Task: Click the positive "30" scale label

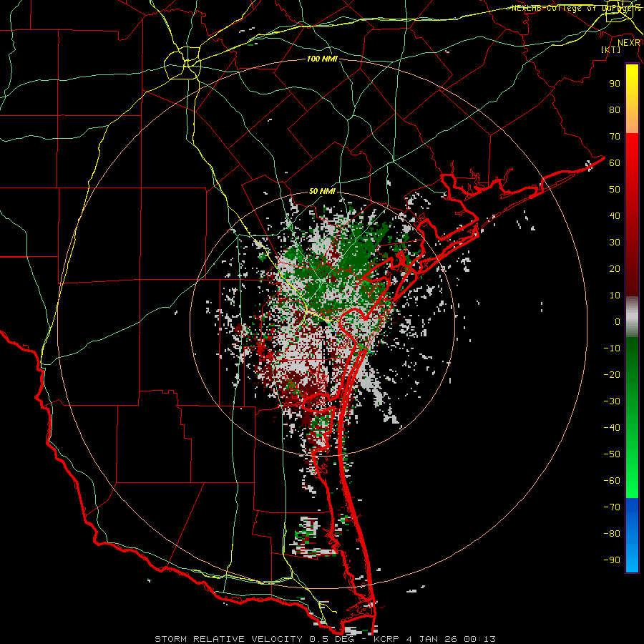Action: pyautogui.click(x=615, y=243)
